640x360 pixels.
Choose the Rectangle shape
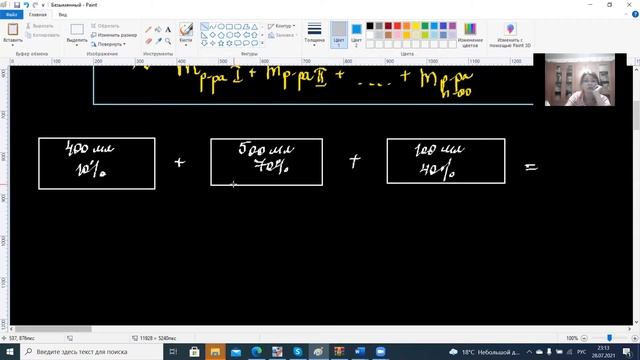coord(229,27)
